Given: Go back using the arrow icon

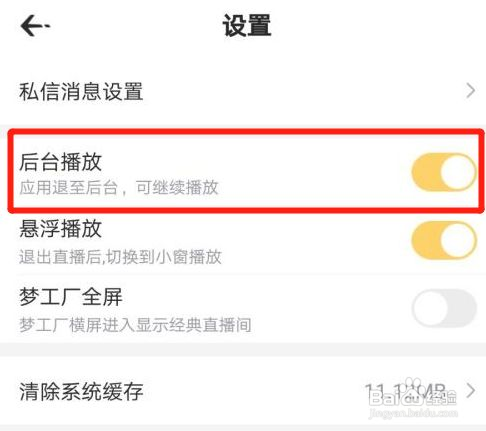Looking at the screenshot, I should coord(35,26).
